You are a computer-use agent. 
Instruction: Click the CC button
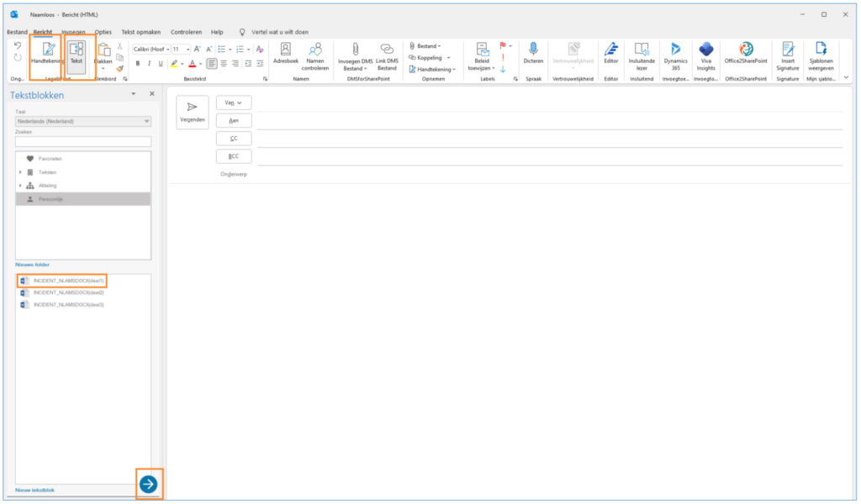[x=234, y=139]
